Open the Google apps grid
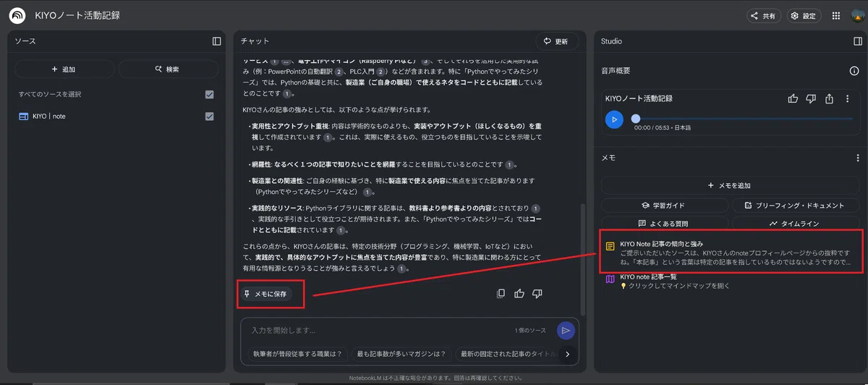Viewport: 868px width, 385px height. coord(836,16)
